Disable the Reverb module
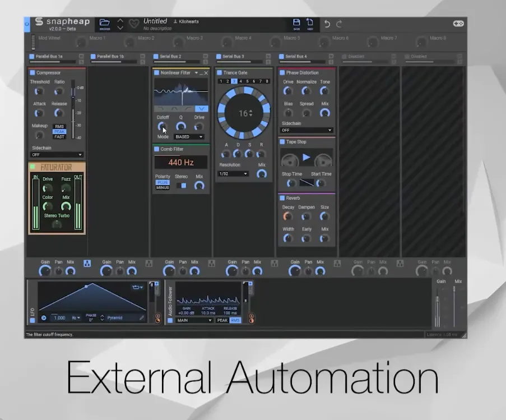 [x=282, y=198]
